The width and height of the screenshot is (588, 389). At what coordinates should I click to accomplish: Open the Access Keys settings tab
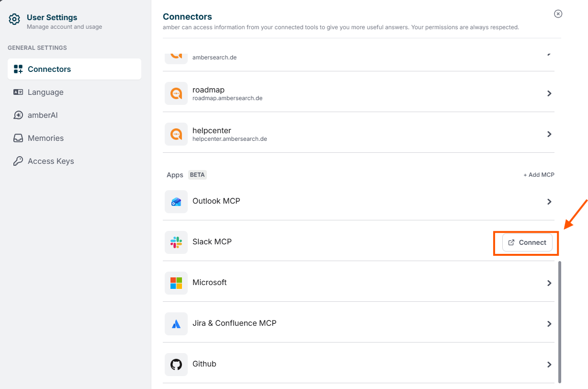(x=74, y=161)
